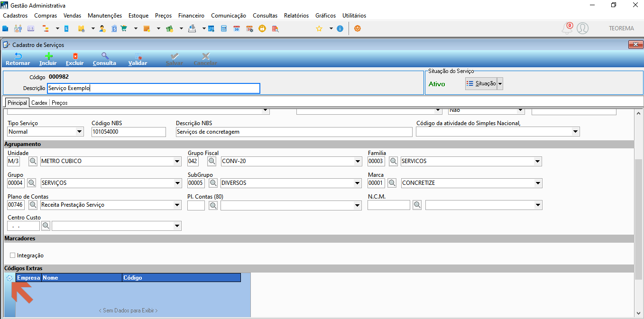Enable the Integração checkbox

[13, 255]
